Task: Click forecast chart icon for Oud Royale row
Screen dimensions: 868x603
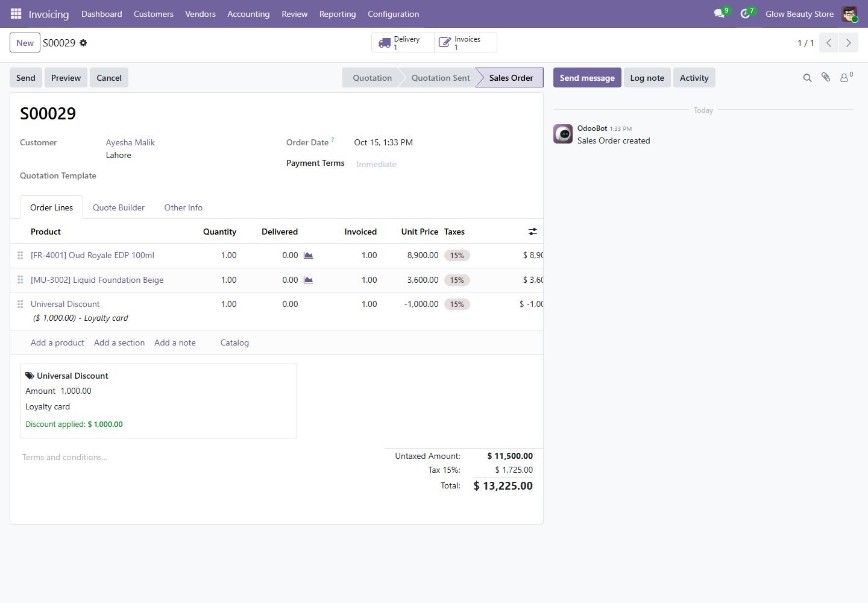Action: click(308, 255)
